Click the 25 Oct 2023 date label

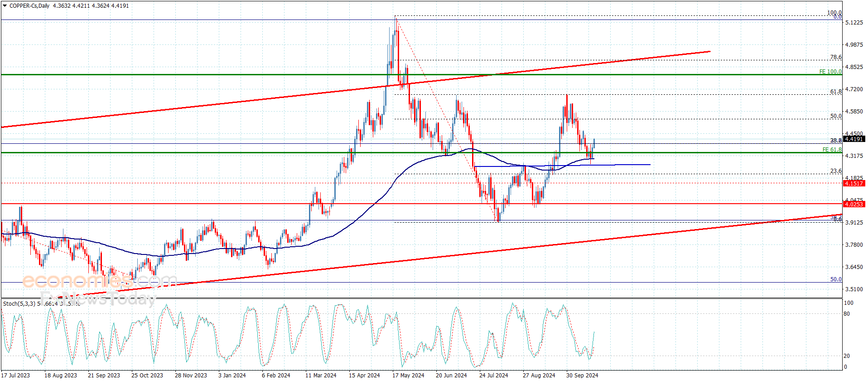point(147,375)
